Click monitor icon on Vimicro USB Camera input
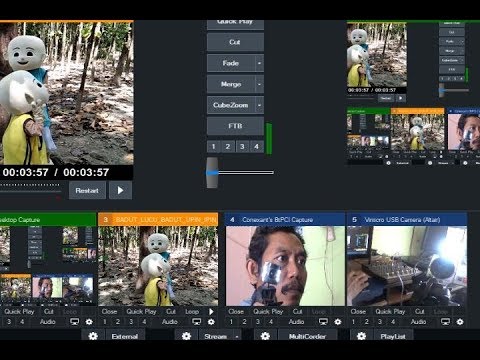 tap(446, 322)
